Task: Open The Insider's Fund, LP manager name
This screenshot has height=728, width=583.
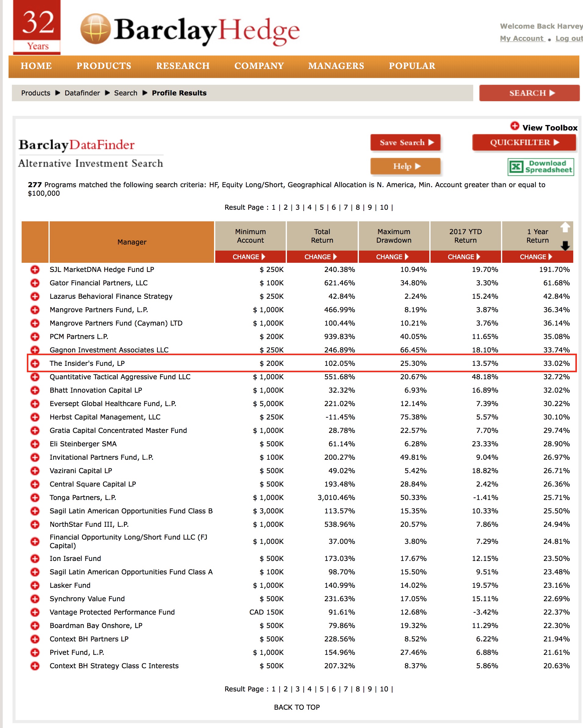Action: 87,363
